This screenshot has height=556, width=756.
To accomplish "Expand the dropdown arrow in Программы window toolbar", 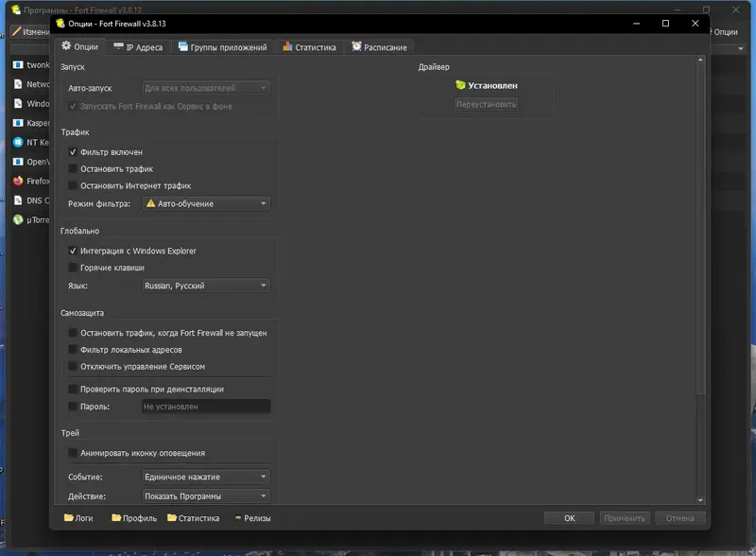I will click(741, 48).
